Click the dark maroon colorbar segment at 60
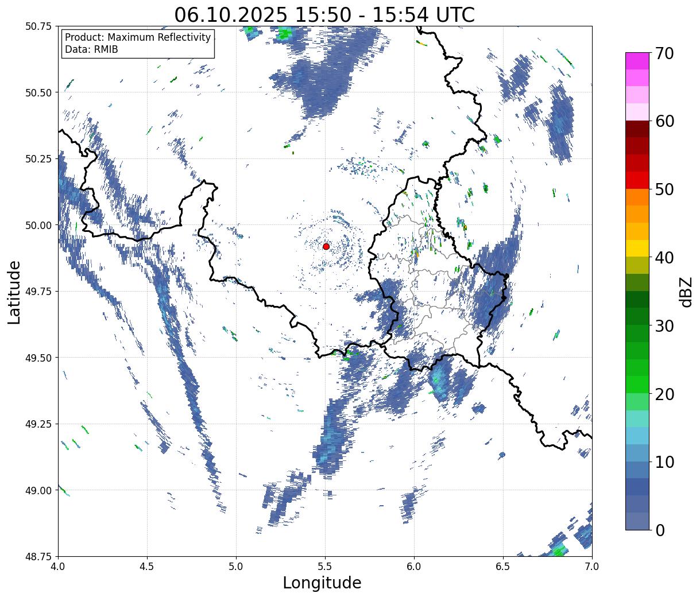Image resolution: width=700 pixels, height=597 pixels. pos(637,129)
